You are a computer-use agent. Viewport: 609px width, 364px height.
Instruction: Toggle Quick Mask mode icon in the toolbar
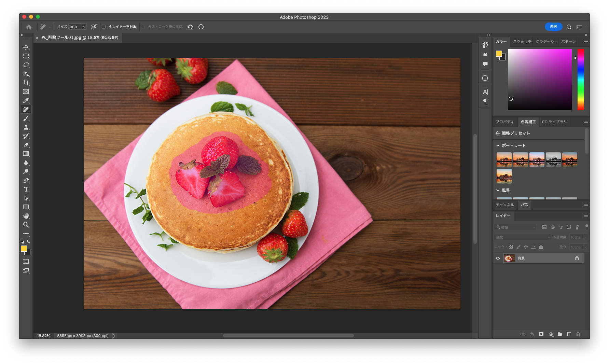(26, 262)
